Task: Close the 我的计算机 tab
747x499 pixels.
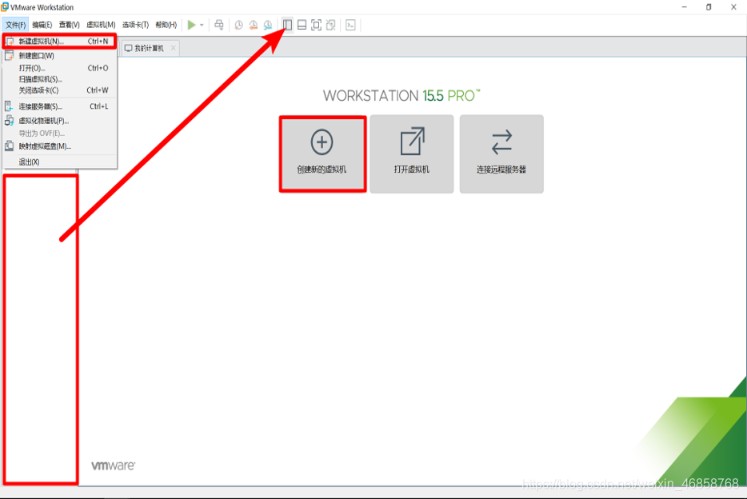Action: [173, 48]
